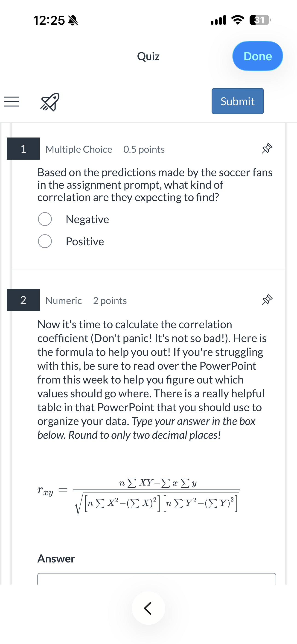Tap the cellular signal bars
Viewport: 297px width, 644px height.
(218, 20)
